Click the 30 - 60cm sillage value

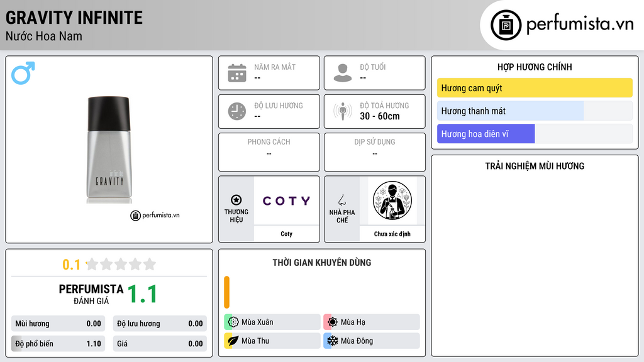click(x=380, y=116)
